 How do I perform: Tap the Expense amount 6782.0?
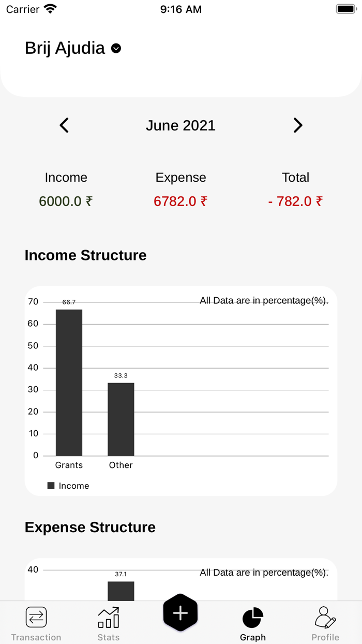click(x=180, y=201)
